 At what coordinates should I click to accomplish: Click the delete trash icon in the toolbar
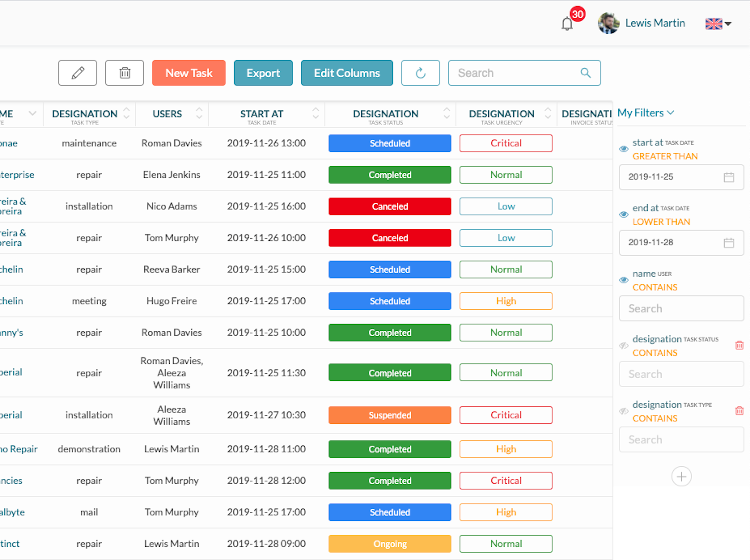[124, 73]
